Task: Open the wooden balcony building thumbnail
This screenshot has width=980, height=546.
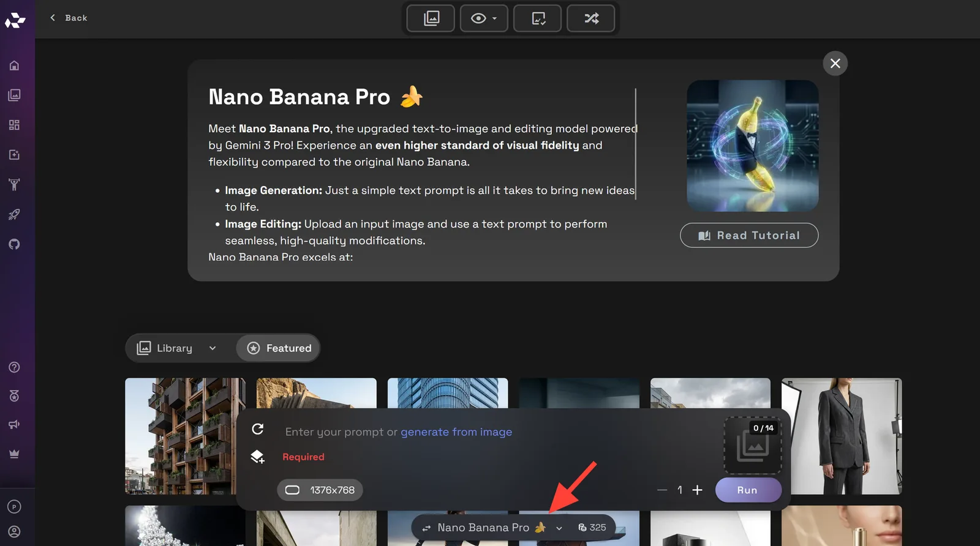Action: click(x=185, y=436)
